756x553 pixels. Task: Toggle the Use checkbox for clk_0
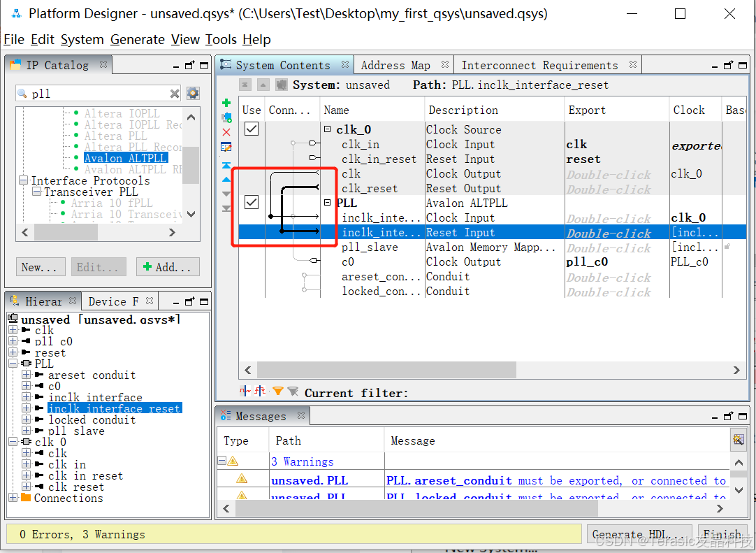[x=252, y=129]
